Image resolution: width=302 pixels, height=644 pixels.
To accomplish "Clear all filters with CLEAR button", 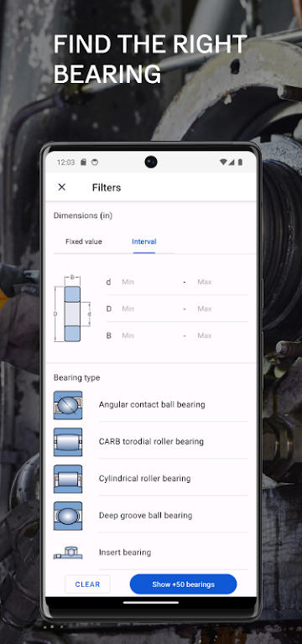I will coord(87,584).
